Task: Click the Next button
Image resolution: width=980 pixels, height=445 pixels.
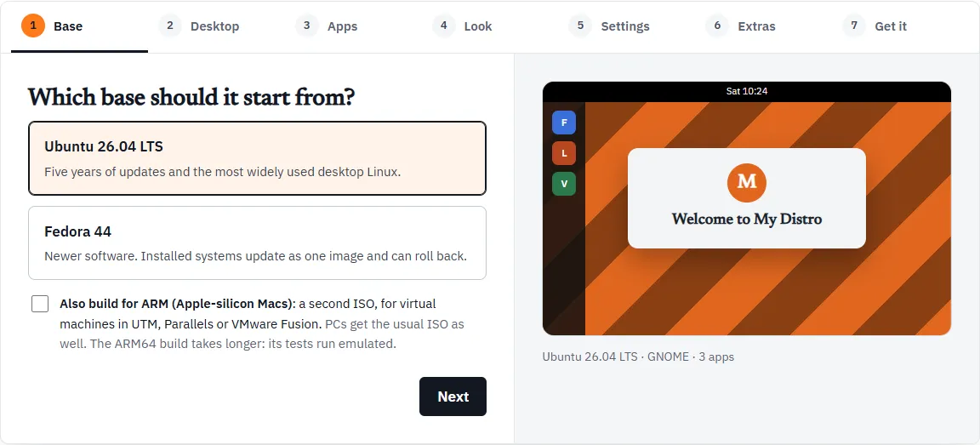Action: click(x=453, y=397)
